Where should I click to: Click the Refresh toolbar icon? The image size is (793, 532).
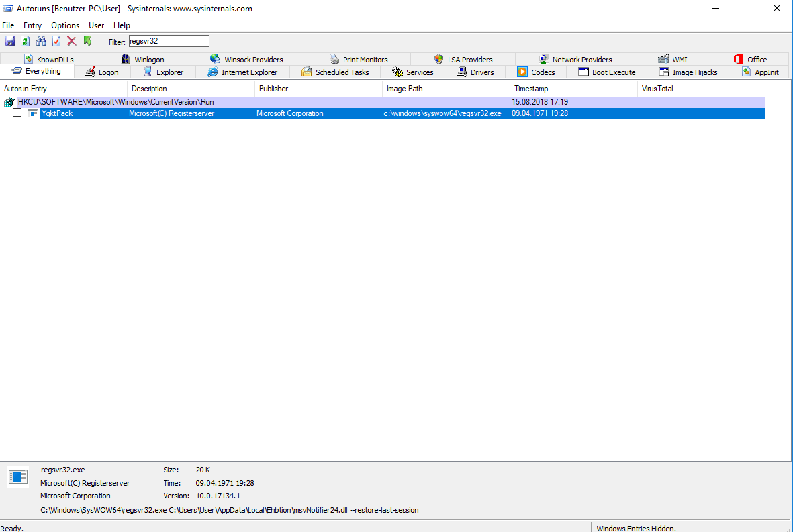26,41
